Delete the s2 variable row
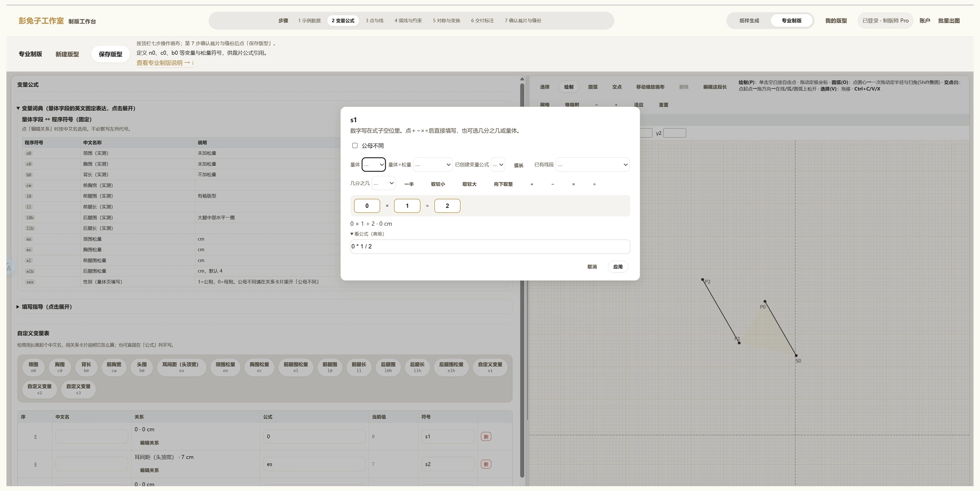Image resolution: width=980 pixels, height=491 pixels. point(486,464)
